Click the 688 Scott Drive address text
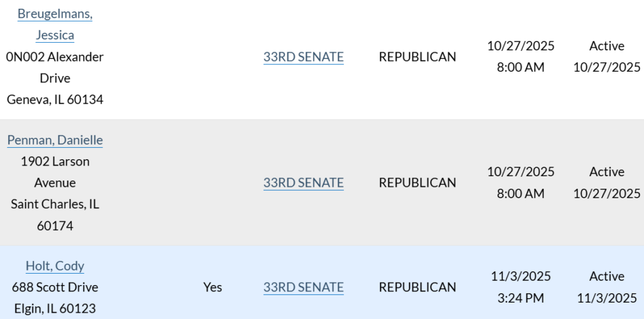Viewport: 644px width, 319px height. click(55, 288)
